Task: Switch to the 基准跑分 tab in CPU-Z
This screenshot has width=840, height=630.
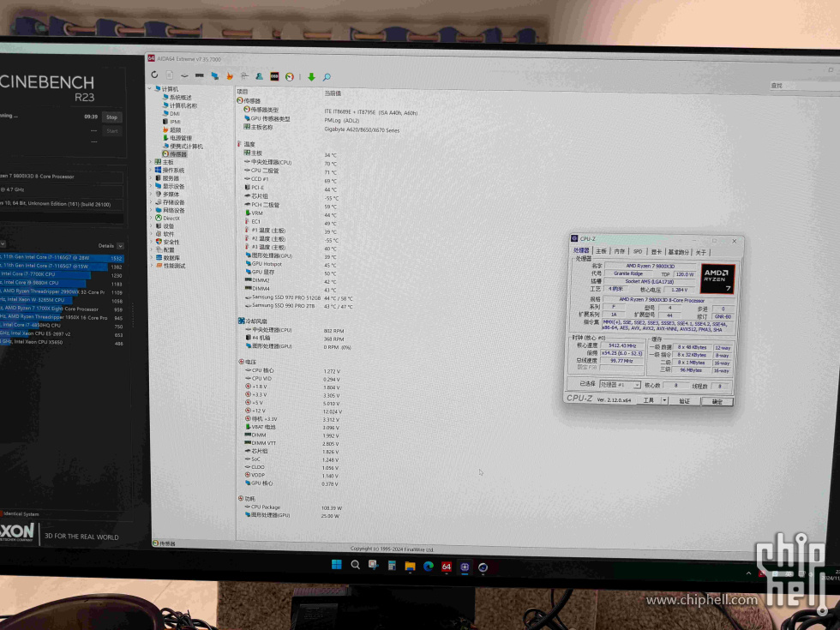Action: tap(679, 252)
